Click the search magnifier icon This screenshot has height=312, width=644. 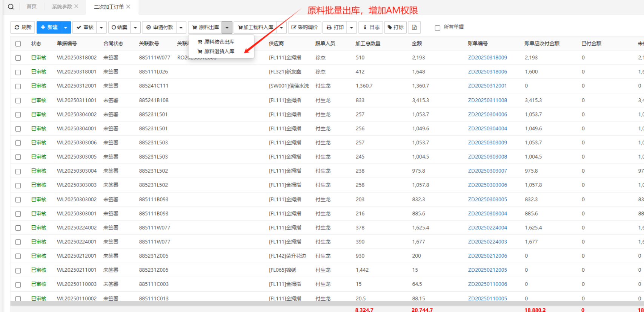(x=11, y=7)
